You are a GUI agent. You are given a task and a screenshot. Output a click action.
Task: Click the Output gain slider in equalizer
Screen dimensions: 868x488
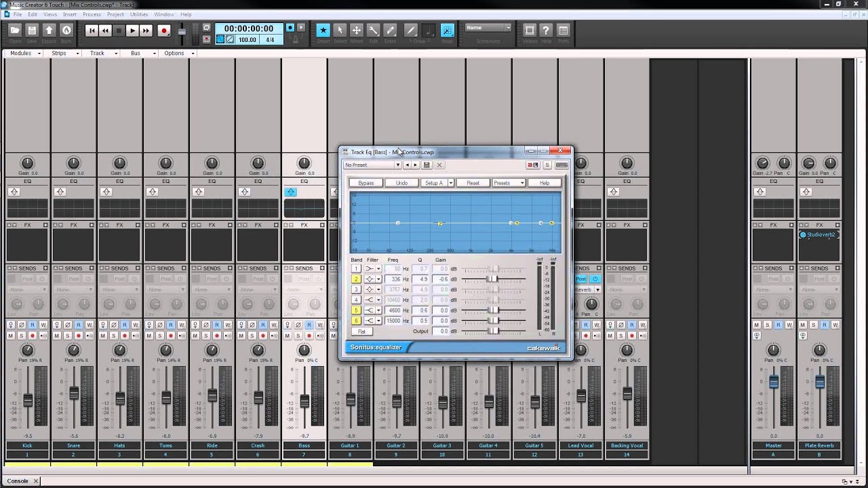493,331
